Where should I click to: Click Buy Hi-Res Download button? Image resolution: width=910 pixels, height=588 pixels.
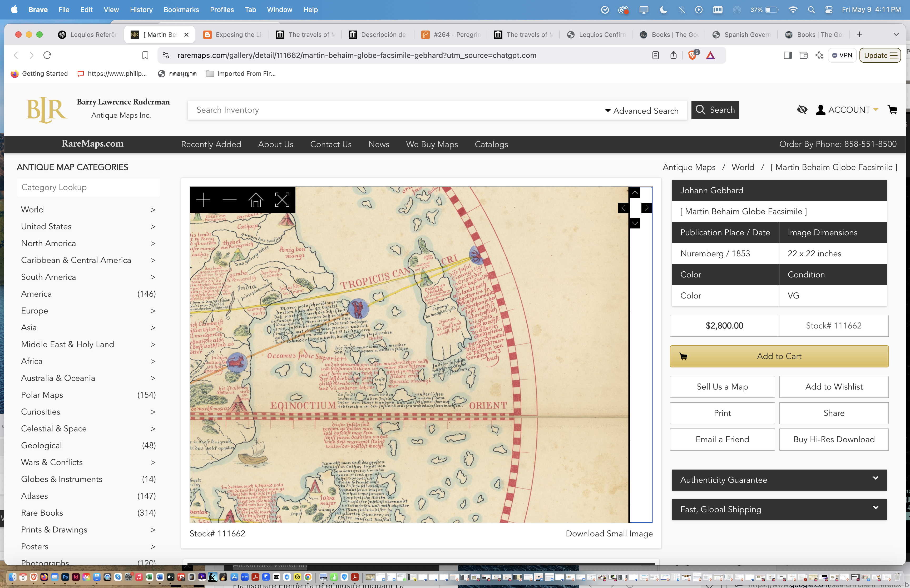(x=834, y=440)
